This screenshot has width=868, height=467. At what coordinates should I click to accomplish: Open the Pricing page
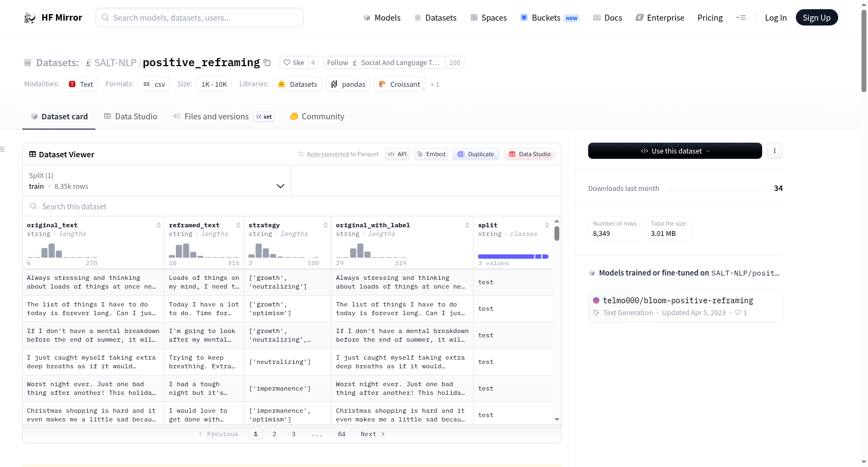(710, 18)
